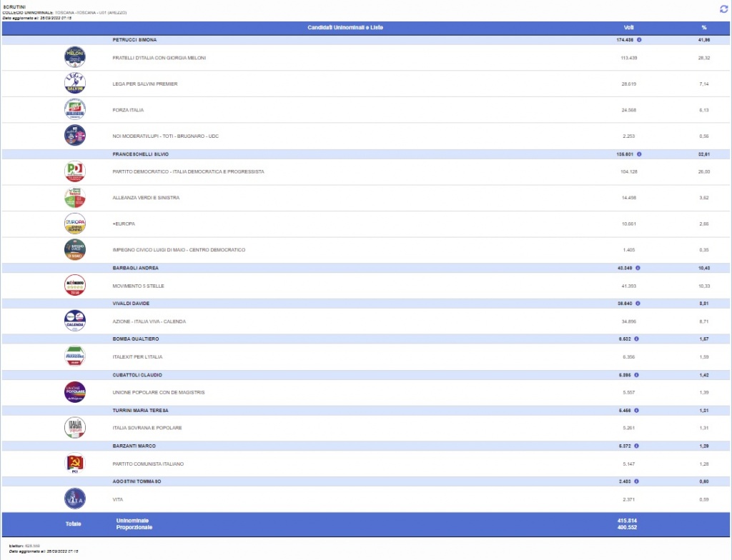Screen dimensions: 732x560
Task: Click Unione Popolare con De Magistris logo
Action: click(x=75, y=392)
